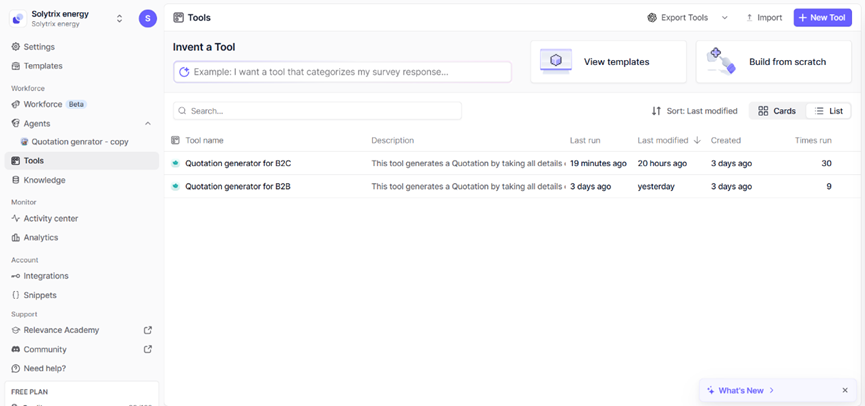Click Export Tools button

coord(678,18)
